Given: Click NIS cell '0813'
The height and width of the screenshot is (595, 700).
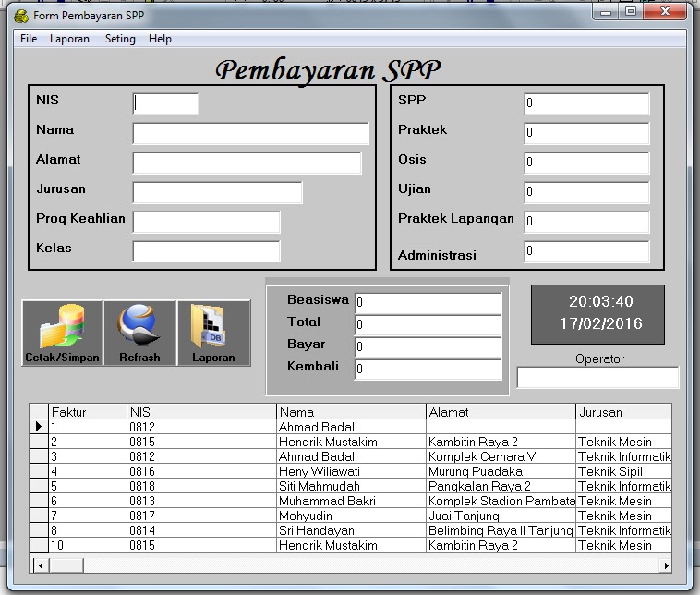Looking at the screenshot, I should click(x=201, y=501).
